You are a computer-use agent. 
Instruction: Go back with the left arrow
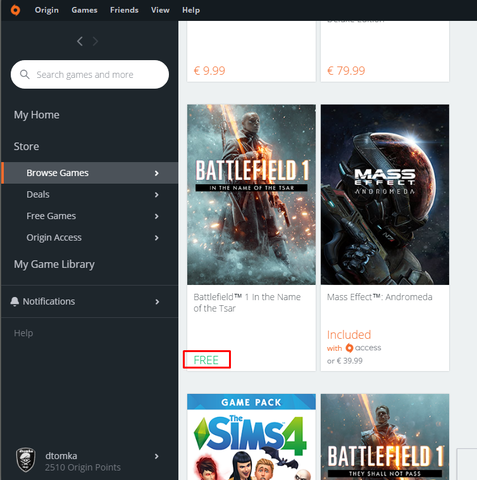pyautogui.click(x=80, y=41)
